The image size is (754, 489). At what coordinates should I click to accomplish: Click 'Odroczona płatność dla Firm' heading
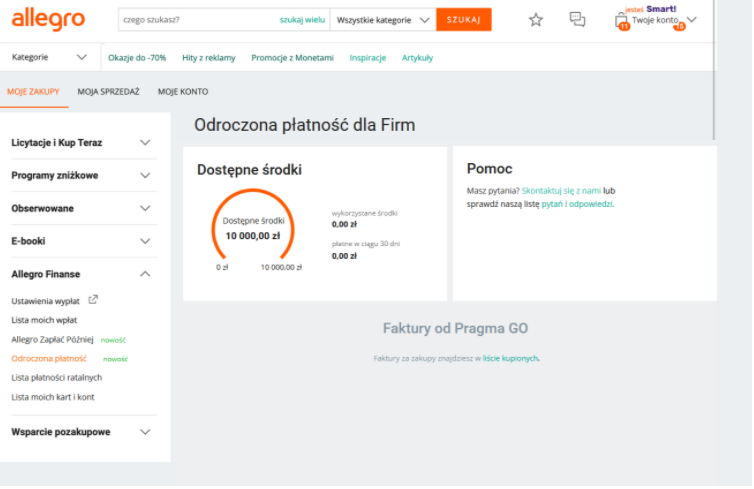click(x=305, y=125)
